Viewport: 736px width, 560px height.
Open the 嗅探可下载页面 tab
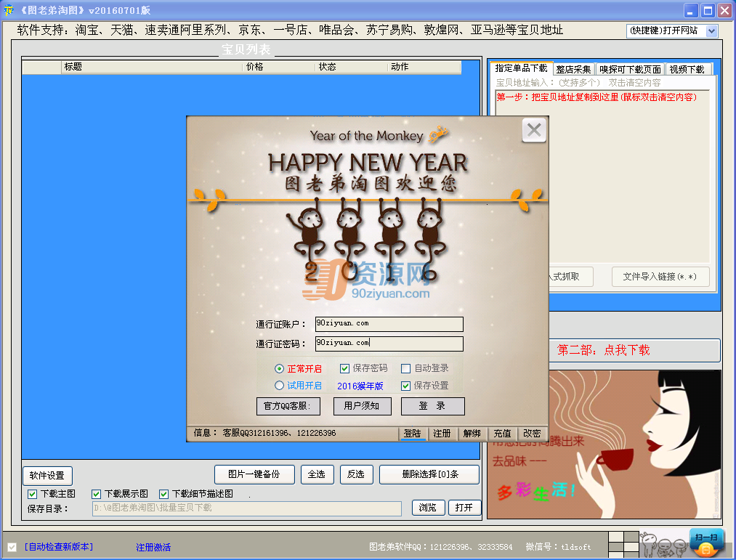coord(630,70)
